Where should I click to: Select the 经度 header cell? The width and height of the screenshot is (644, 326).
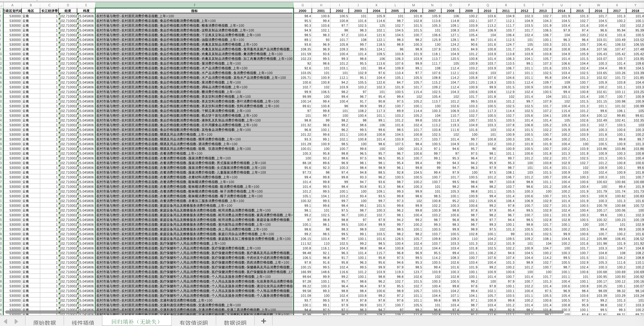68,11
